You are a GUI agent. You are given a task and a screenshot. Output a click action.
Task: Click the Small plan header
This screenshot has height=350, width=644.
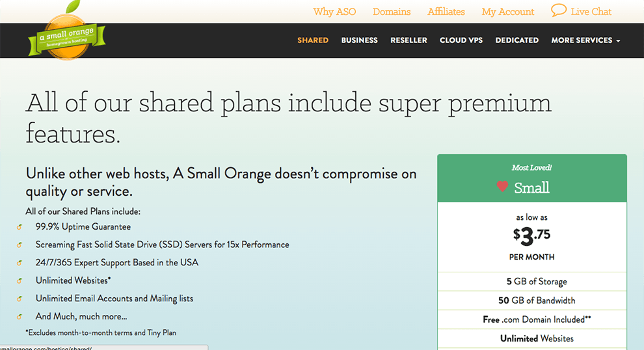(532, 178)
